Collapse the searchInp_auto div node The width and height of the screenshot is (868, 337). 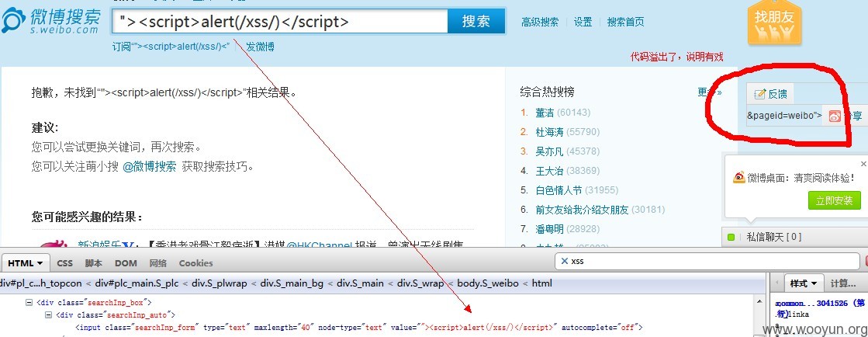coord(48,314)
